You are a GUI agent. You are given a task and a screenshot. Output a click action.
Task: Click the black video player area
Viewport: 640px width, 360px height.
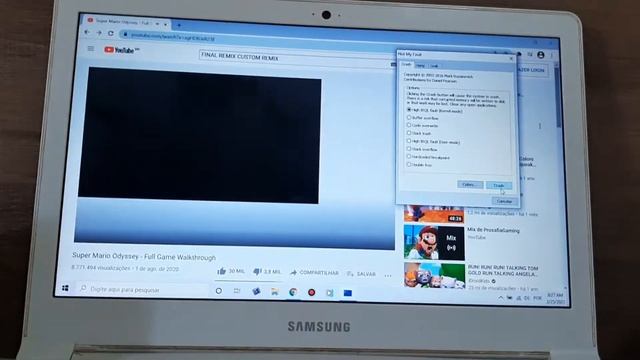[x=199, y=135]
